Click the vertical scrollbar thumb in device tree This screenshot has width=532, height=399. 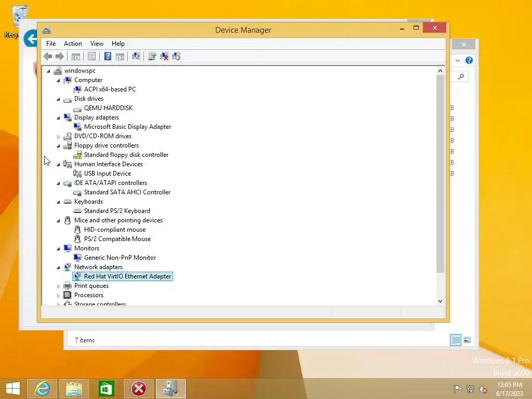tap(440, 174)
